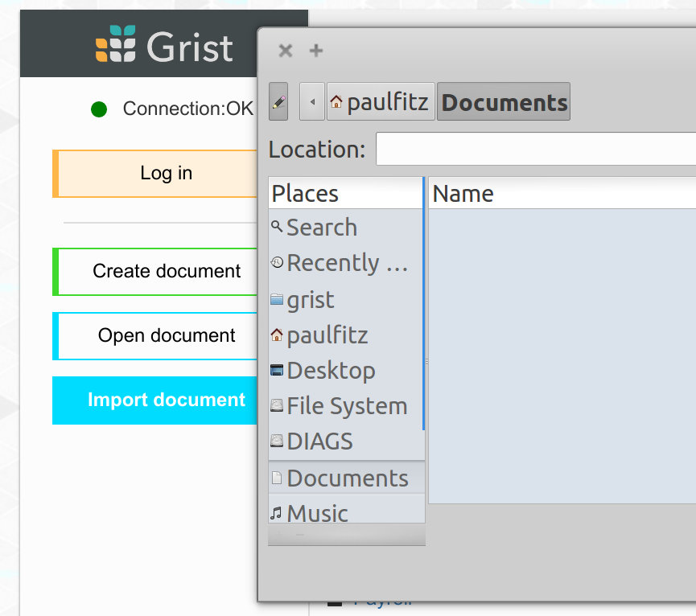Open Music via the music note icon

pos(276,513)
